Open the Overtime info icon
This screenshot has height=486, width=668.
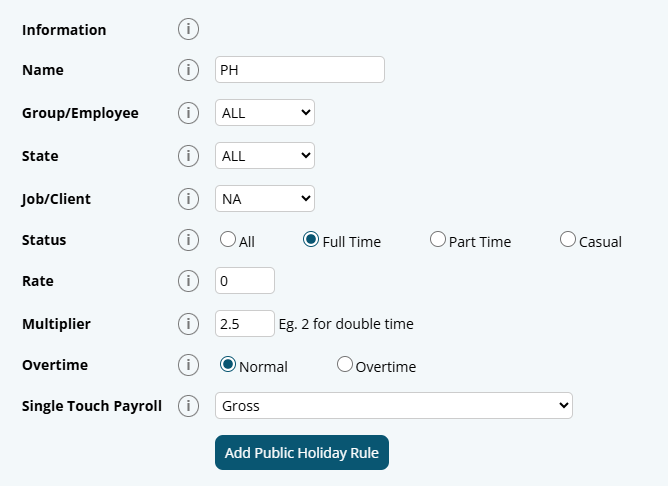(x=188, y=365)
